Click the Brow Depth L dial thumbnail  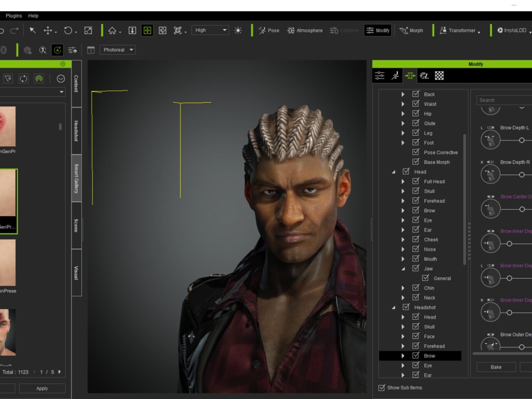491,139
